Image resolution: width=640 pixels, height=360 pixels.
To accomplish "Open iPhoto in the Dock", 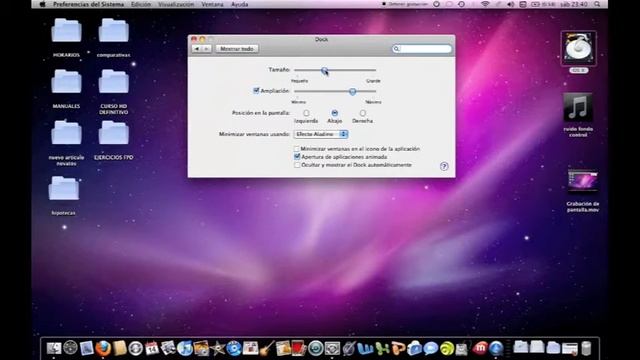I will [x=201, y=348].
